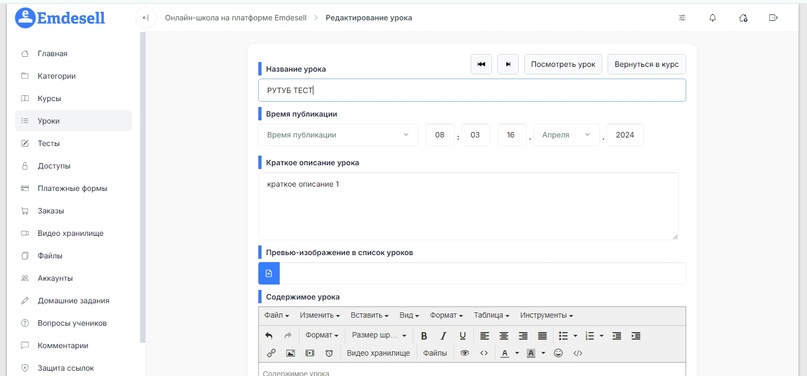The image size is (807, 376).
Task: Click the alarm clock icon in the toolbar
Action: click(x=329, y=353)
